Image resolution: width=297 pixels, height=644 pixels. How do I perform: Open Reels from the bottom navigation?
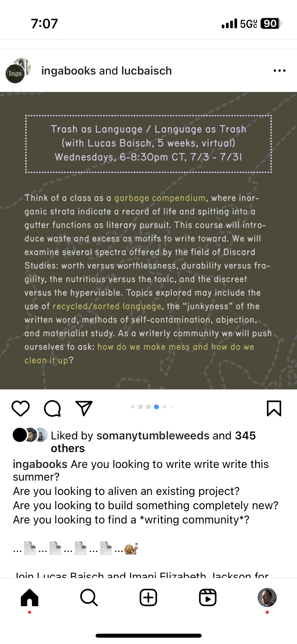(x=208, y=597)
